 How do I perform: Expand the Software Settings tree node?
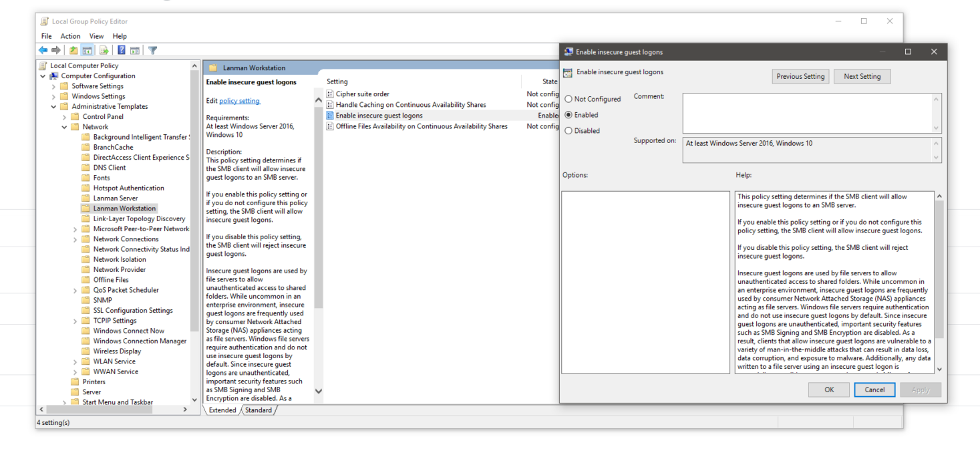click(54, 86)
